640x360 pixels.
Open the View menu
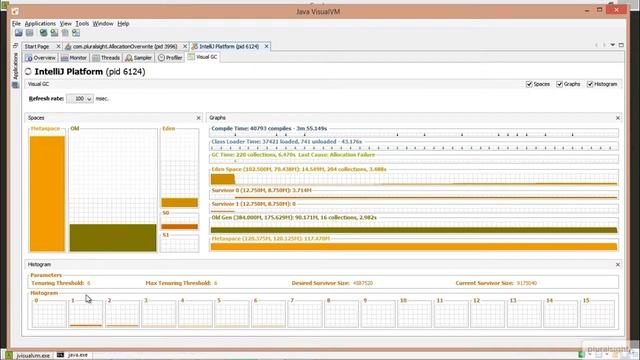pyautogui.click(x=65, y=24)
